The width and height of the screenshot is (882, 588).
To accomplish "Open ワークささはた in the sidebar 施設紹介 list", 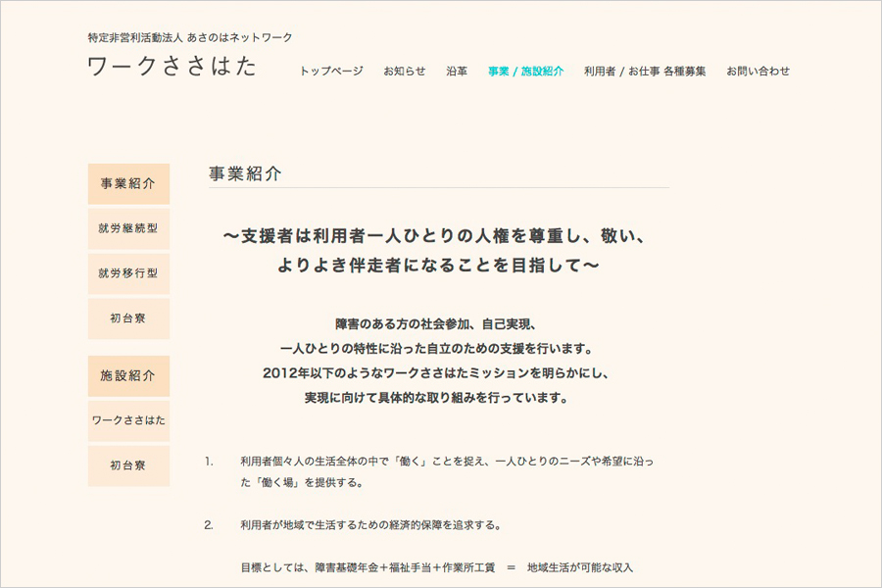I will 128,420.
